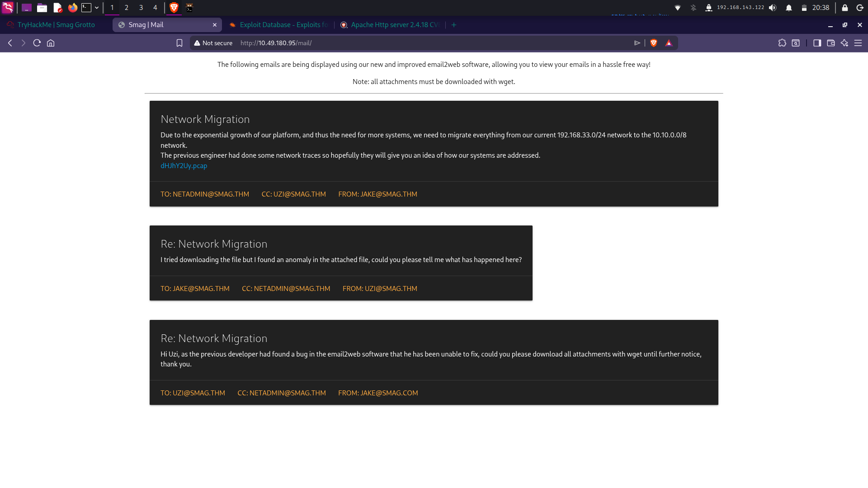This screenshot has width=868, height=488.
Task: Click the Not secure site warning
Action: [x=213, y=43]
